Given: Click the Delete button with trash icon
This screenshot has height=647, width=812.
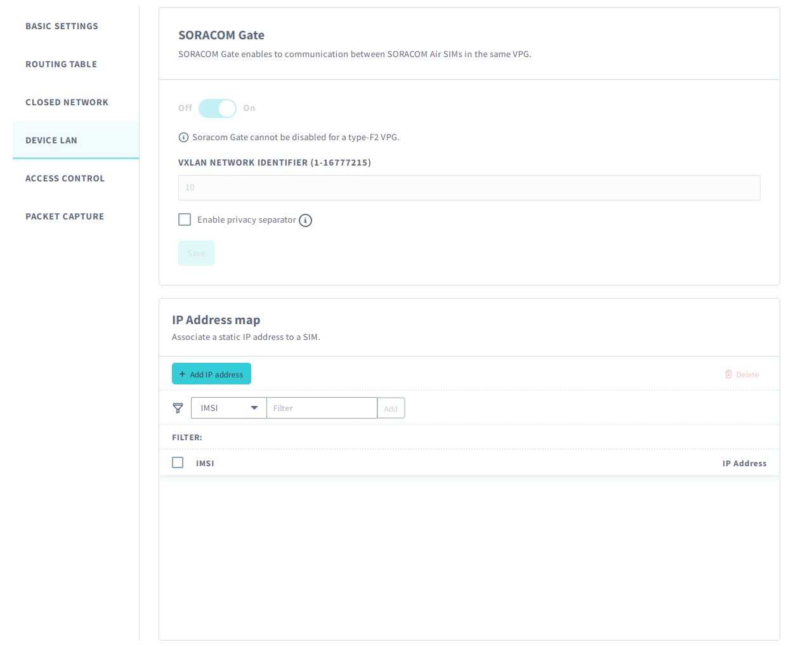Looking at the screenshot, I should pos(742,374).
